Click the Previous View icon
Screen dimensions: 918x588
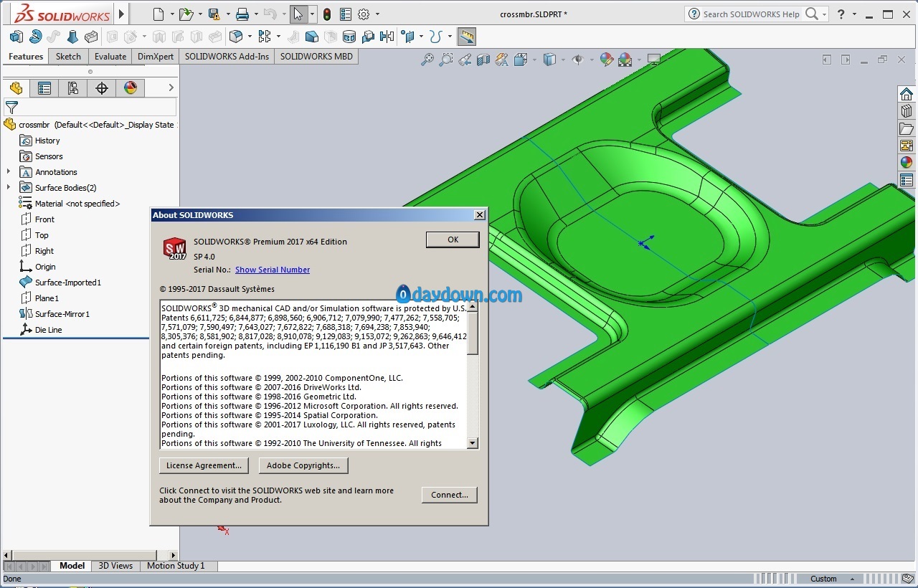(x=465, y=60)
